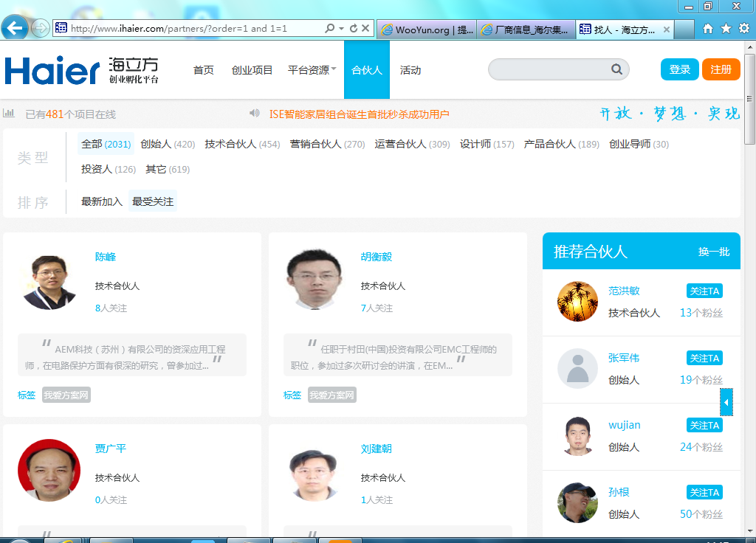Filter by 设计师 (157)
Viewport: 756px width, 543px height.
click(487, 144)
